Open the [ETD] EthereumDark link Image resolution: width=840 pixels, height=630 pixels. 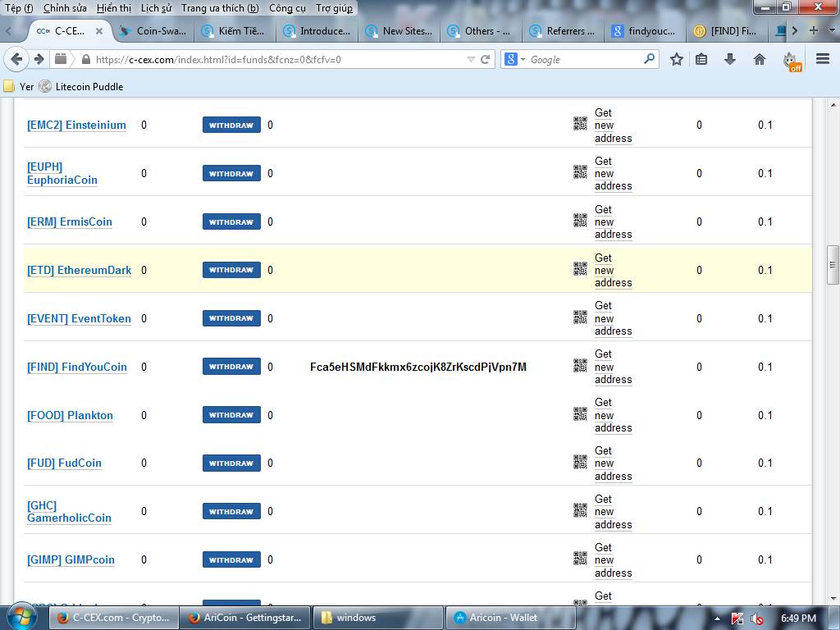[79, 270]
